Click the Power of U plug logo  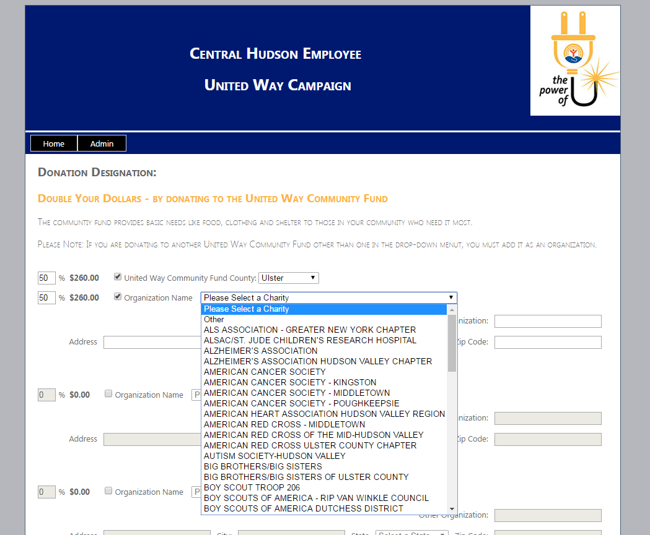pyautogui.click(x=575, y=61)
